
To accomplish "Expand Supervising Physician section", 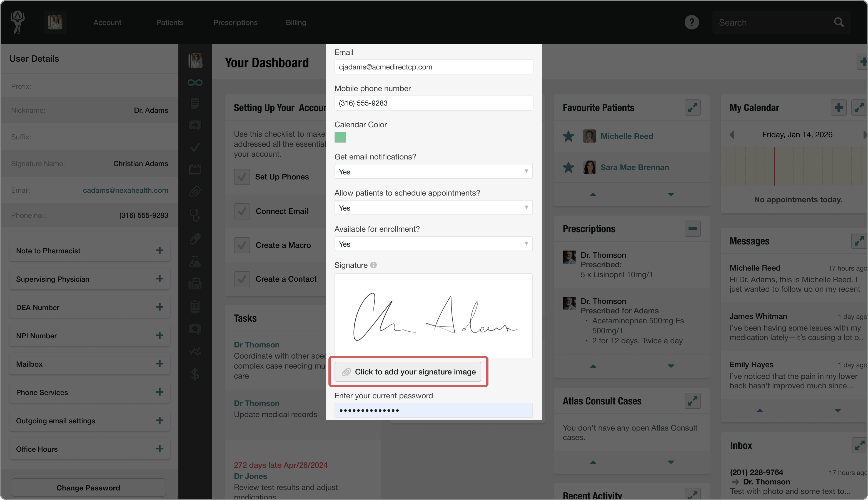I will 160,279.
